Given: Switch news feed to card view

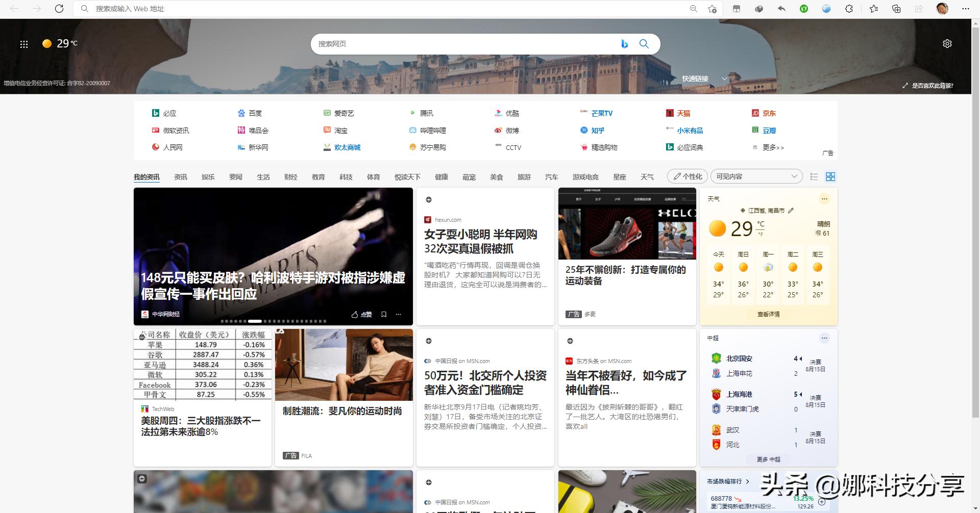Looking at the screenshot, I should pyautogui.click(x=831, y=176).
